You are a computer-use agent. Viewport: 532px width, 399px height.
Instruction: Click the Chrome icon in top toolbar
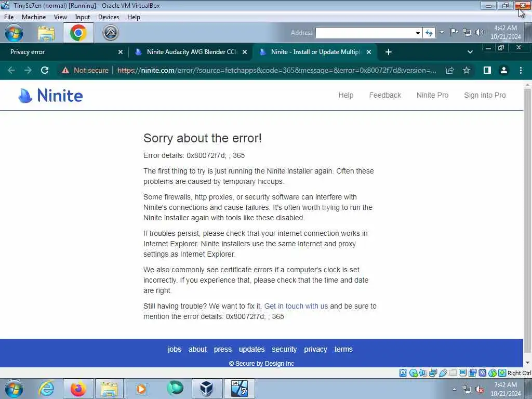(x=78, y=33)
